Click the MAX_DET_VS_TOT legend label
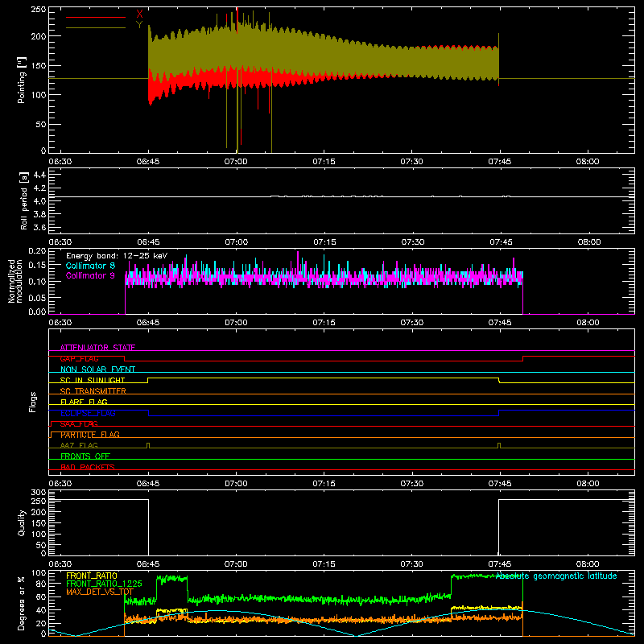 [x=100, y=592]
